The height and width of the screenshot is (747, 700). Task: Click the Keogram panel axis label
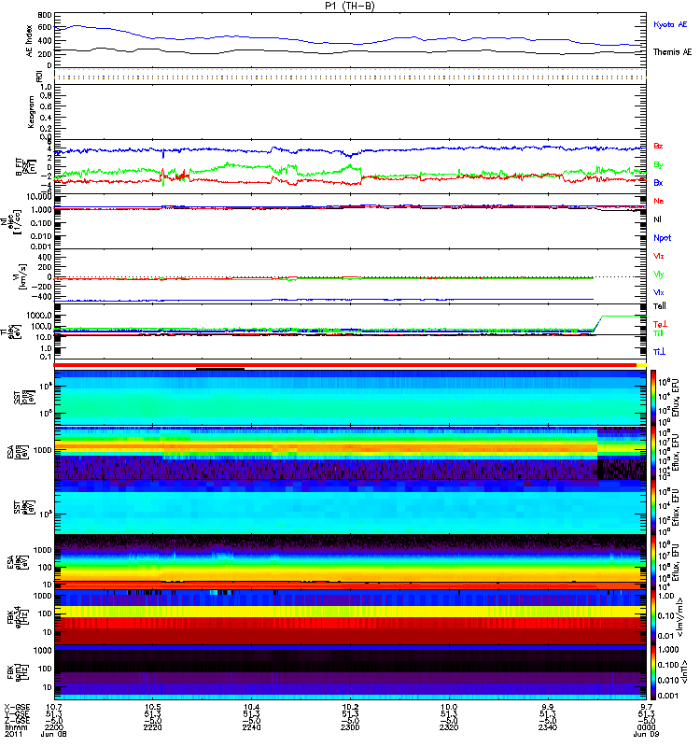click(x=31, y=112)
